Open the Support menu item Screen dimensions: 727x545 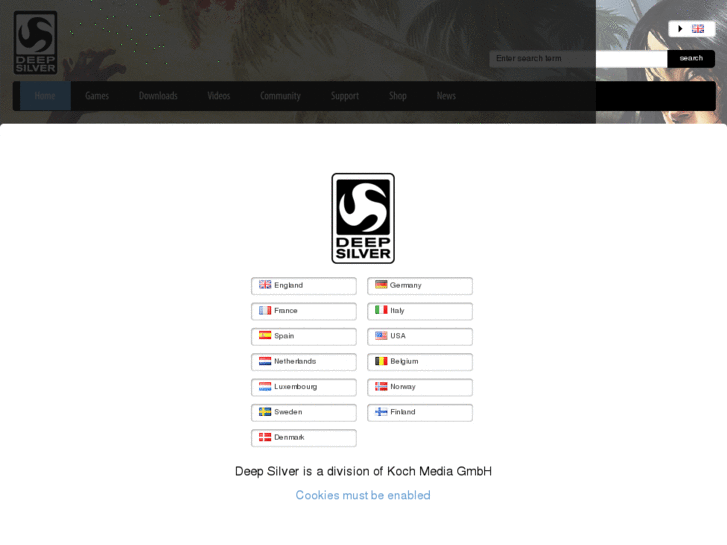(345, 96)
